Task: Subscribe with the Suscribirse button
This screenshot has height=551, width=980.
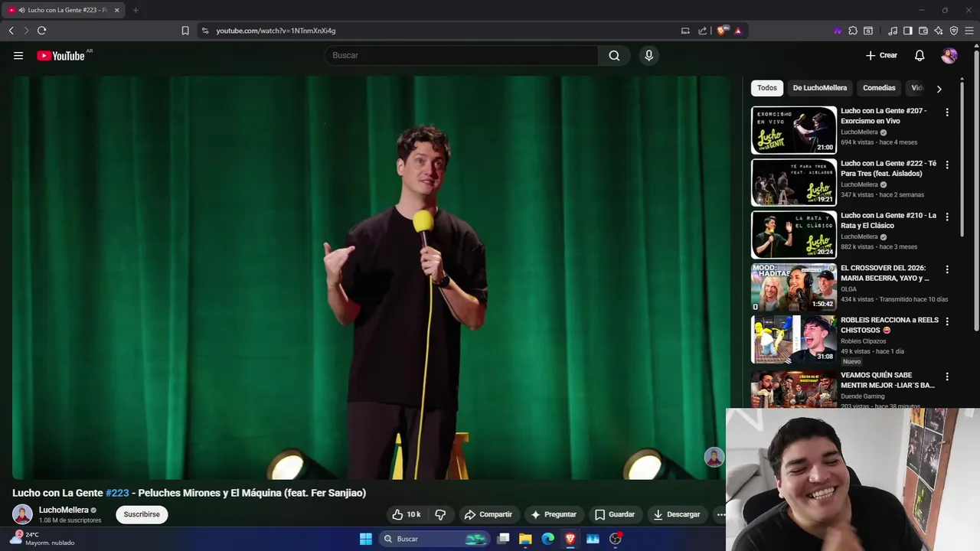Action: coord(142,514)
